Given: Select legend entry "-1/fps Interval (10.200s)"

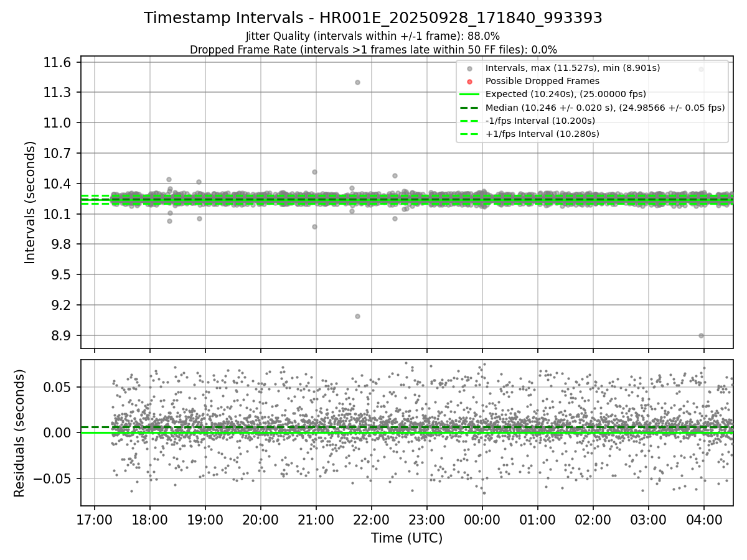Looking at the screenshot, I should (540, 120).
